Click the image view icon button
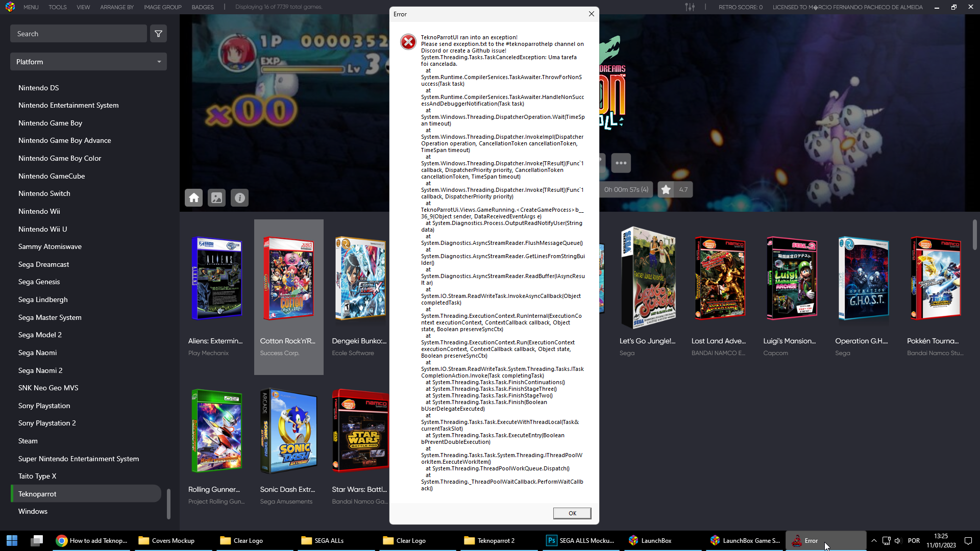 tap(216, 198)
